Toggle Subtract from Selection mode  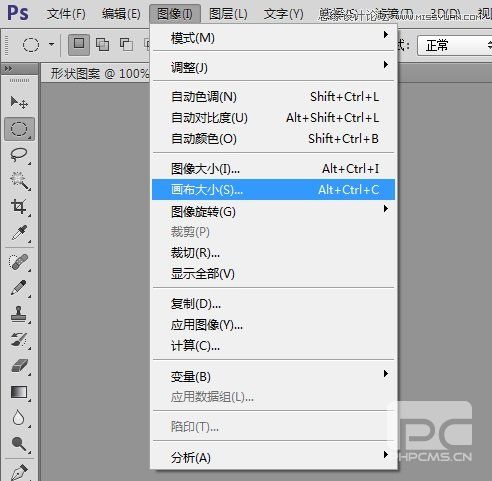point(126,44)
